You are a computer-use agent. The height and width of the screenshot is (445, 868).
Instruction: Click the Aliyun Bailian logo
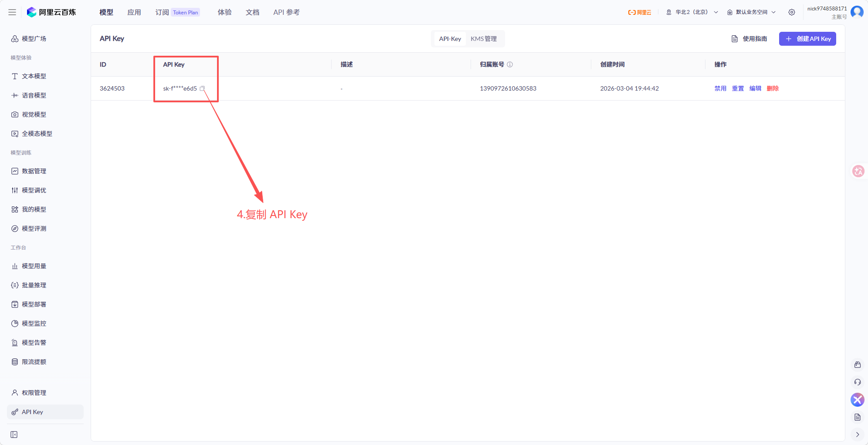tap(51, 12)
